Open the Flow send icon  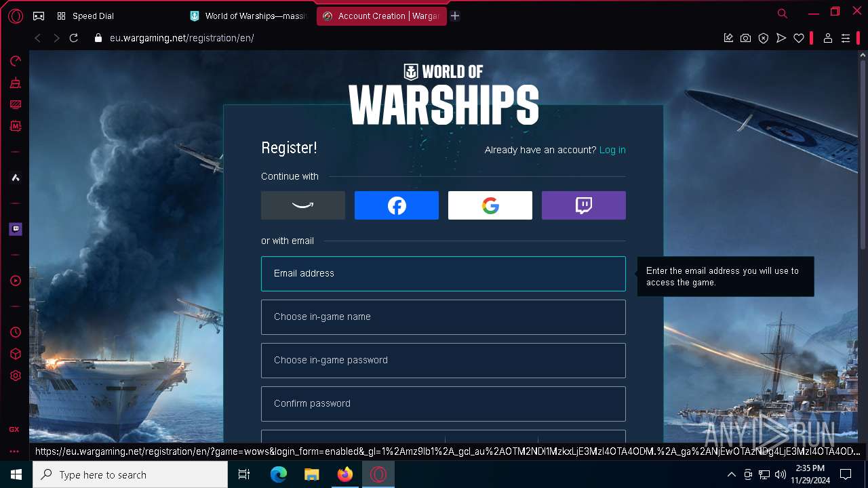pyautogui.click(x=781, y=38)
